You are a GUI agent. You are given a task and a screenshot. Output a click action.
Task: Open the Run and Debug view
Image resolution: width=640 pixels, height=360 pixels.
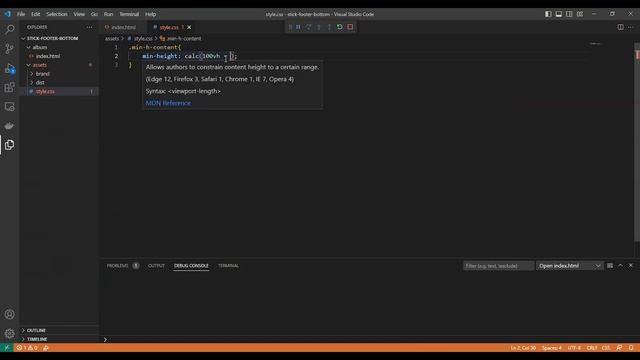pyautogui.click(x=9, y=68)
